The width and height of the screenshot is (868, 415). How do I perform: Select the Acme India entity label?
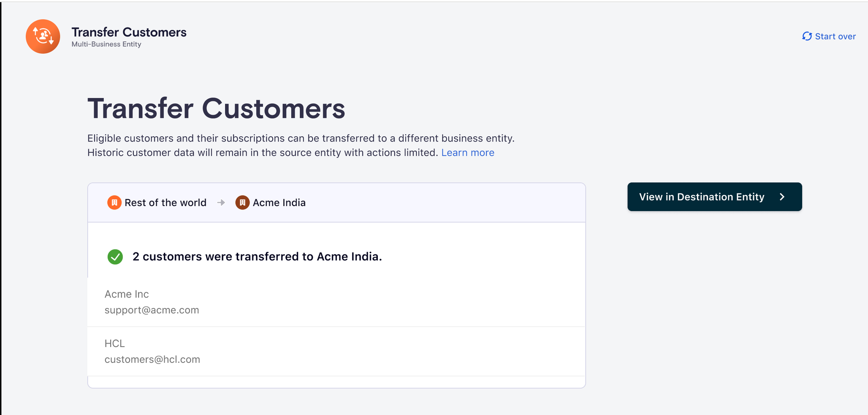pyautogui.click(x=279, y=203)
